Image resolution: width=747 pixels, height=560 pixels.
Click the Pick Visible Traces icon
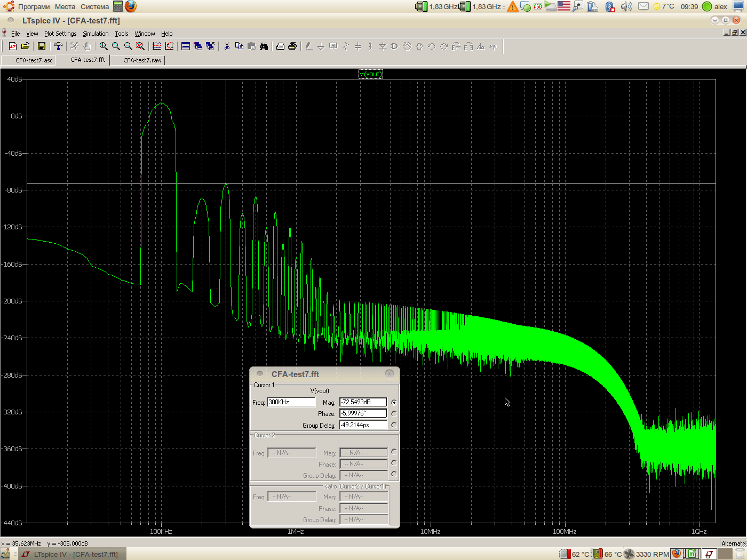[x=157, y=46]
